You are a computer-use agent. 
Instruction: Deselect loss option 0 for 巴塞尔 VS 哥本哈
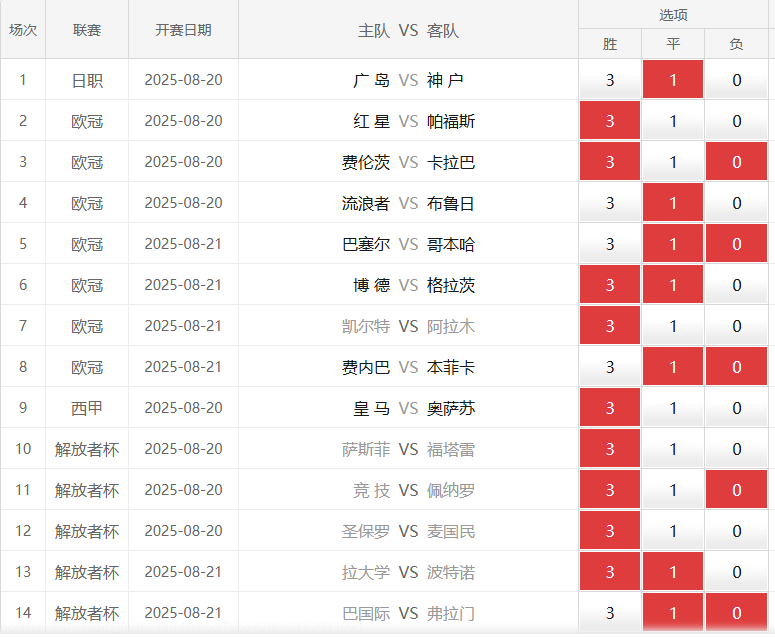pyautogui.click(x=736, y=244)
